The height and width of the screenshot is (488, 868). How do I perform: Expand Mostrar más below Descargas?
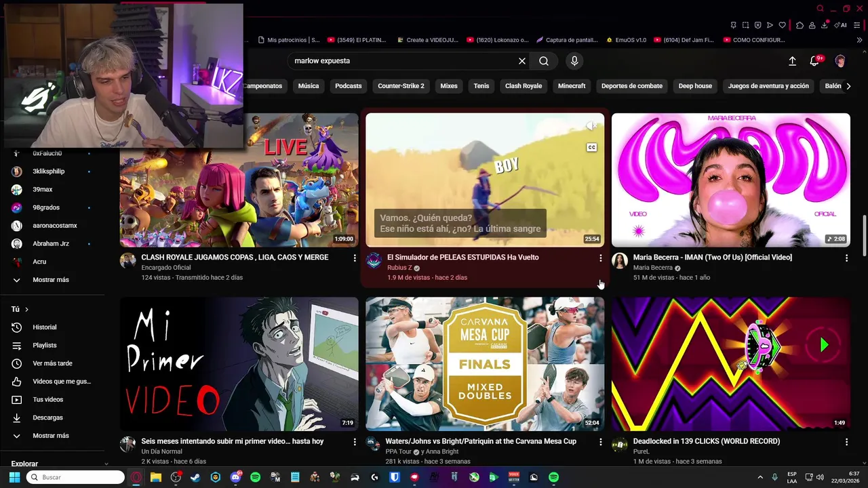(50, 436)
